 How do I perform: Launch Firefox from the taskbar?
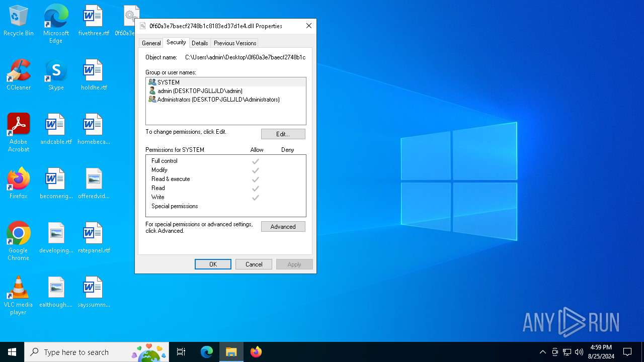point(256,352)
